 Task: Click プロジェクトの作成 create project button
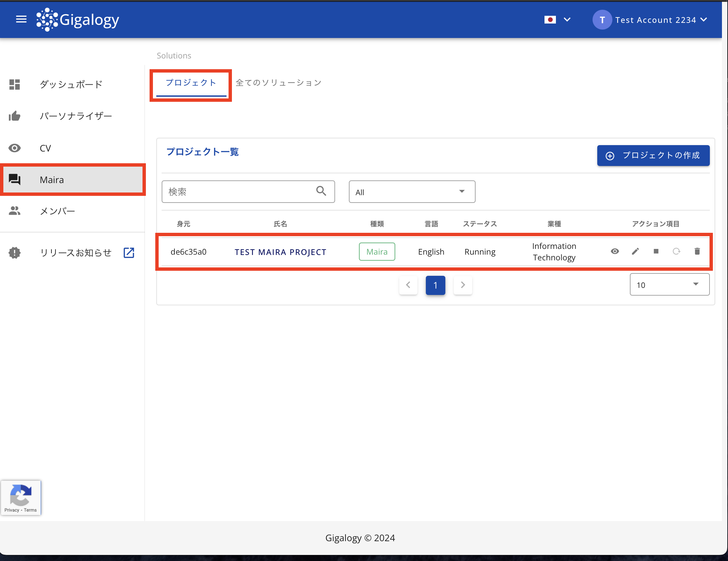pyautogui.click(x=653, y=155)
